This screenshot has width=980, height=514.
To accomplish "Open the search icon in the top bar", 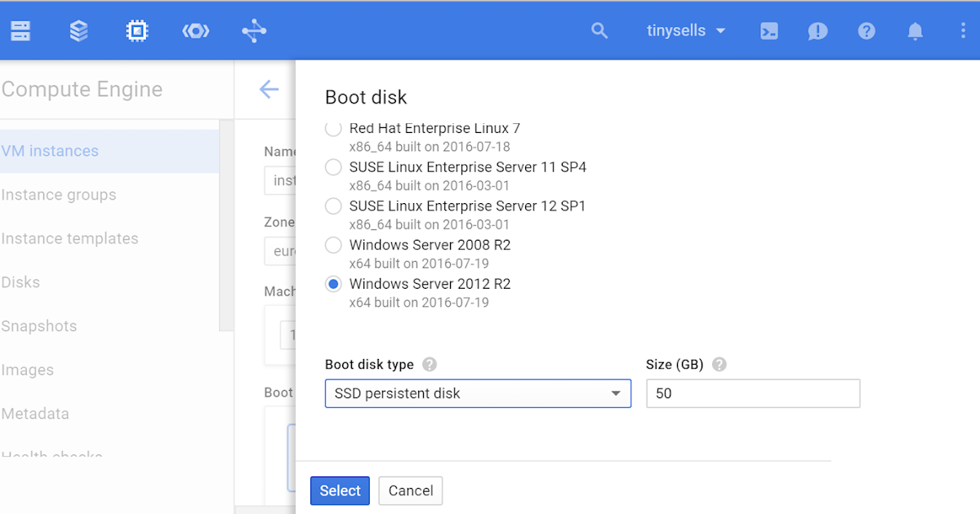I will tap(599, 30).
